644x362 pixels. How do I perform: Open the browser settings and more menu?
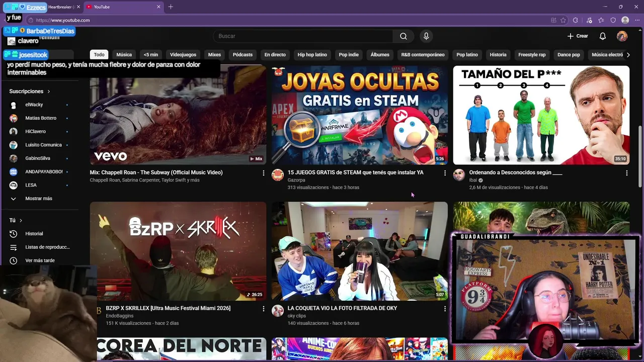click(x=637, y=20)
